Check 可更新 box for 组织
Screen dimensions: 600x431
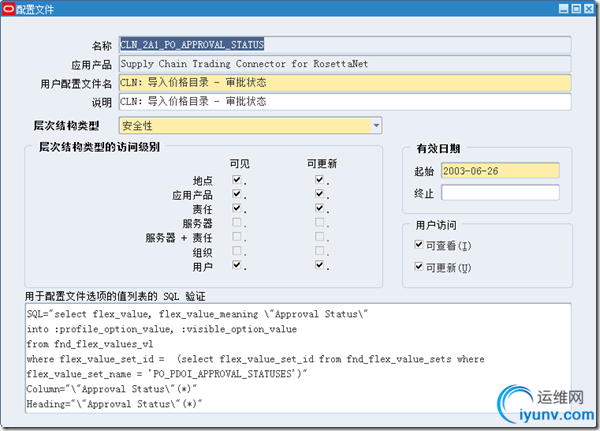[x=320, y=250]
